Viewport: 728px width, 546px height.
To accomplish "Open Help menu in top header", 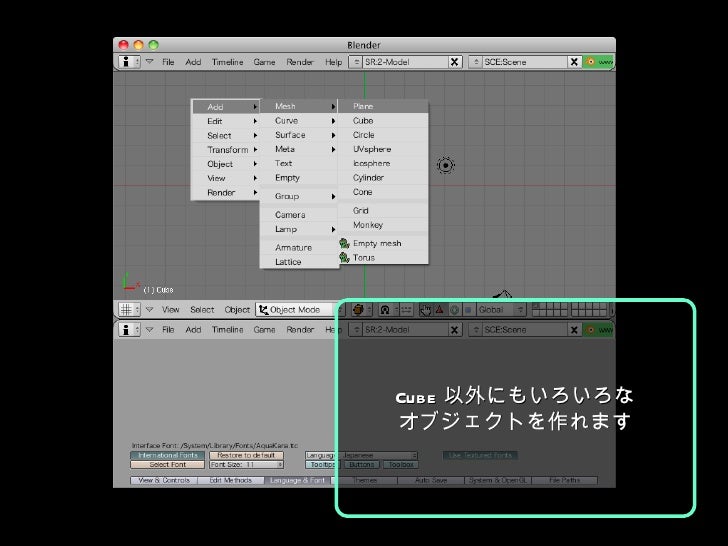I will 333,62.
